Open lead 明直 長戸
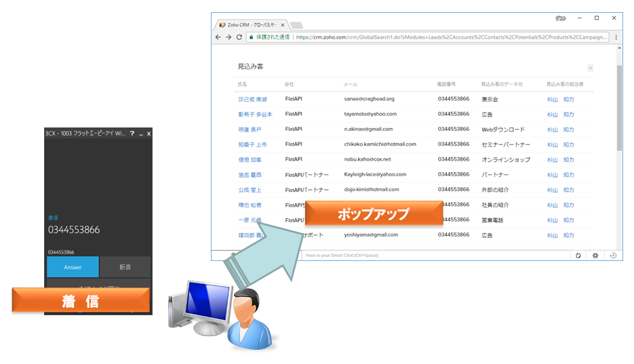This screenshot has height=364, width=634. [x=250, y=129]
